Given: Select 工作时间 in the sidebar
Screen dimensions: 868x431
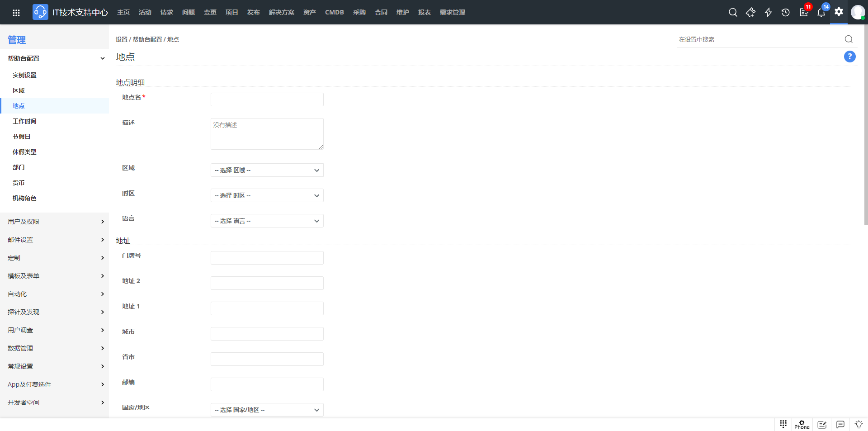Looking at the screenshot, I should [24, 121].
